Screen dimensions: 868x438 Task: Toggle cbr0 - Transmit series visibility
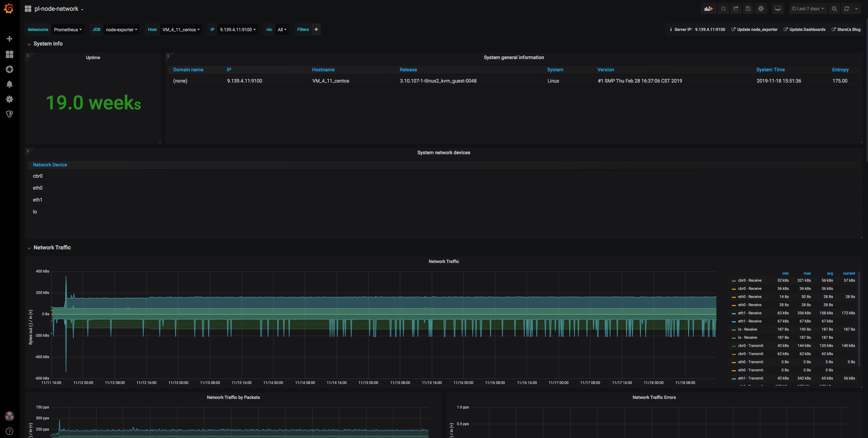750,346
